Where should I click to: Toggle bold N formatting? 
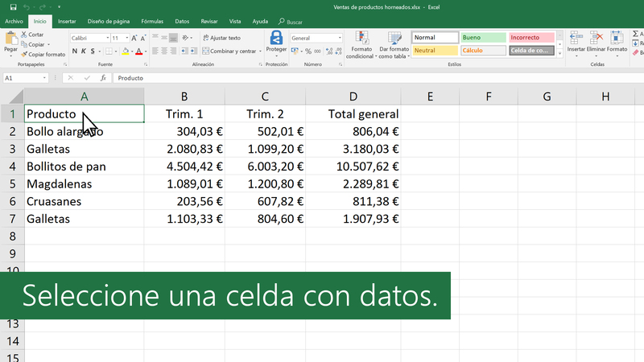(74, 51)
